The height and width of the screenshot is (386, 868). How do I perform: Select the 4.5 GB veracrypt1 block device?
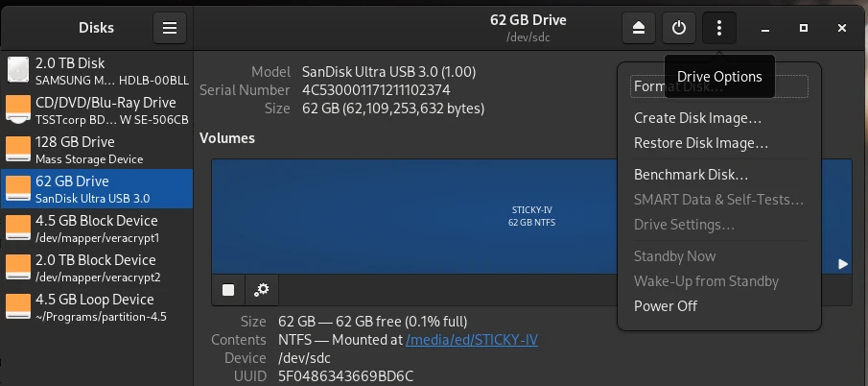[x=97, y=229]
